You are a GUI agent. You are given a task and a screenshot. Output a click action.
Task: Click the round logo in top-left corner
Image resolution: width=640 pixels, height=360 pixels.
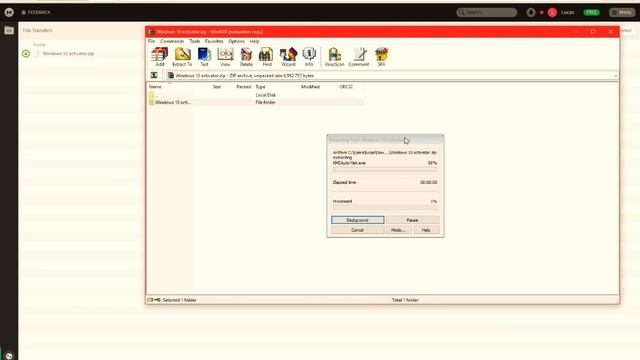click(x=9, y=12)
